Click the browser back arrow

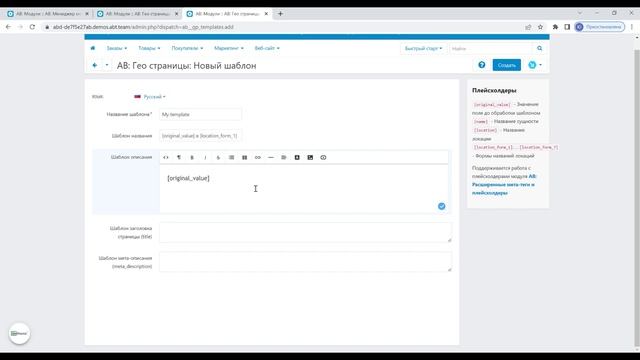pyautogui.click(x=9, y=27)
